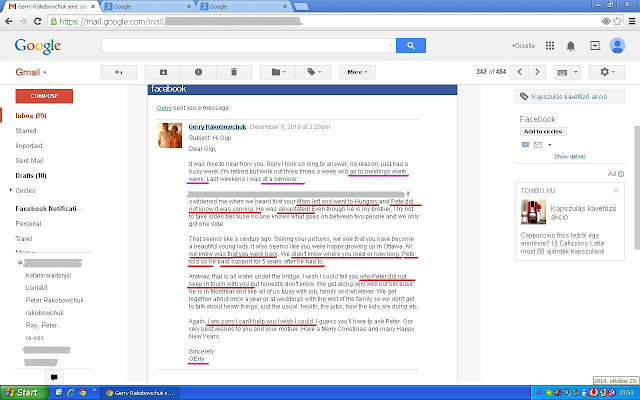
Task: Click the email envelope icon under Facebook
Action: tap(538, 145)
